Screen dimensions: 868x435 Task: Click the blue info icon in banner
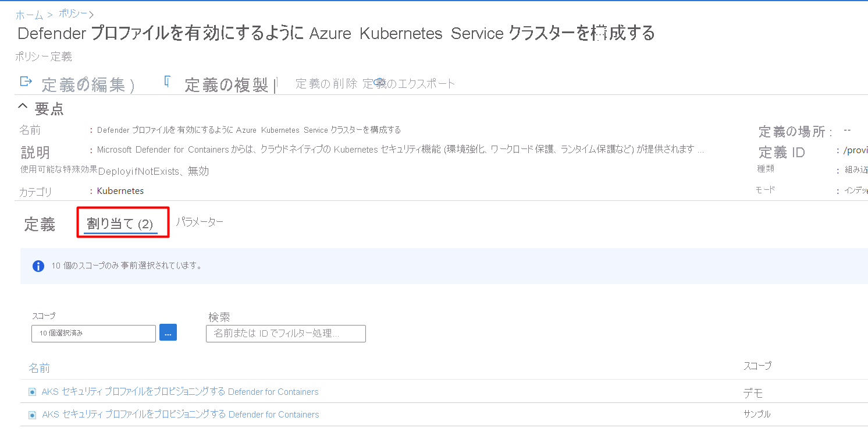[x=38, y=266]
